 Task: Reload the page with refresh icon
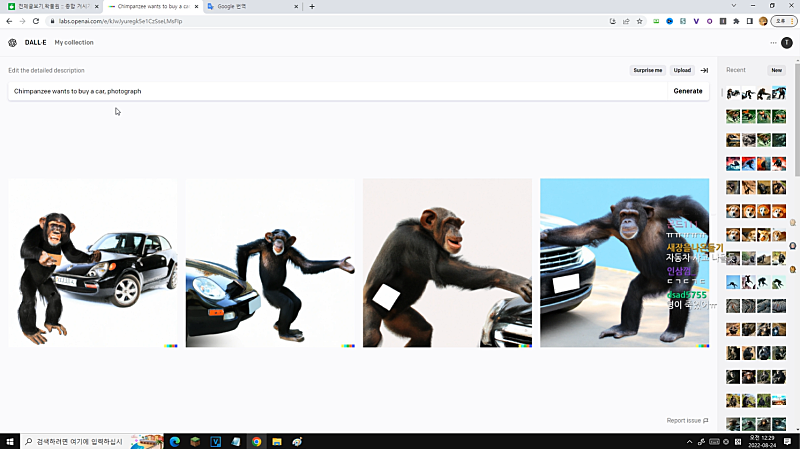36,21
